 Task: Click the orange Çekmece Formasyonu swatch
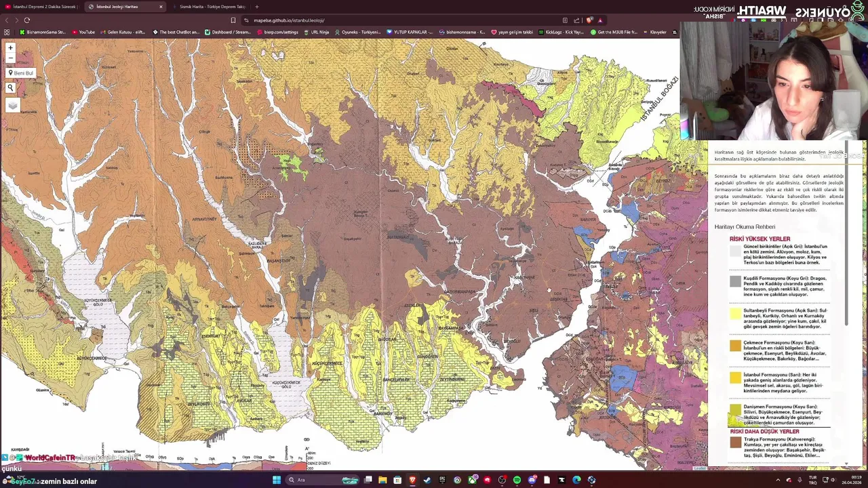pos(735,346)
